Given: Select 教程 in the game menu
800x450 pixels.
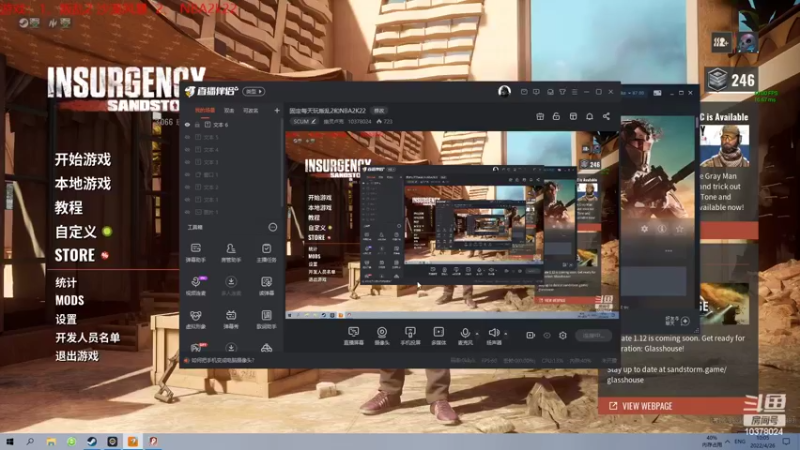Looking at the screenshot, I should [69, 208].
